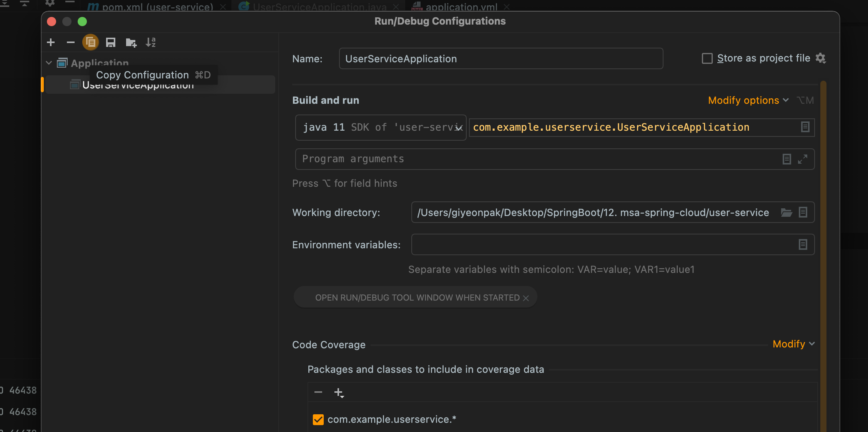
Task: Open the Modify options dropdown
Action: pos(748,100)
